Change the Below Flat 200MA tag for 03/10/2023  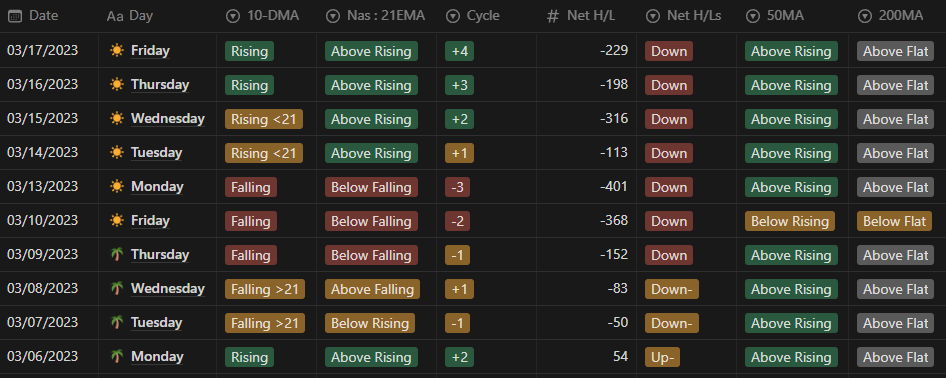894,221
